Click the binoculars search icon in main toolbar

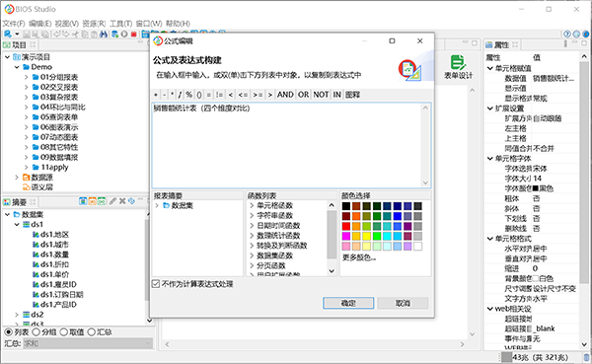click(x=104, y=35)
